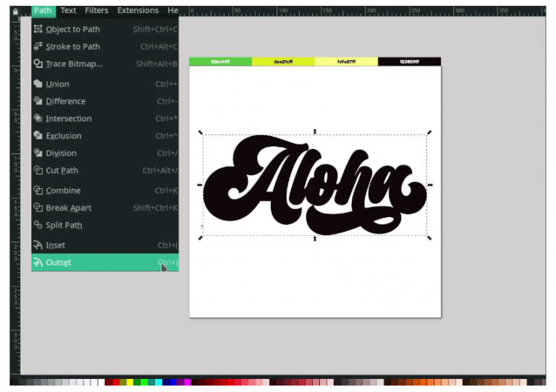Screen dimensions: 556x392
Task: Choose Cut Path
Action: point(105,171)
